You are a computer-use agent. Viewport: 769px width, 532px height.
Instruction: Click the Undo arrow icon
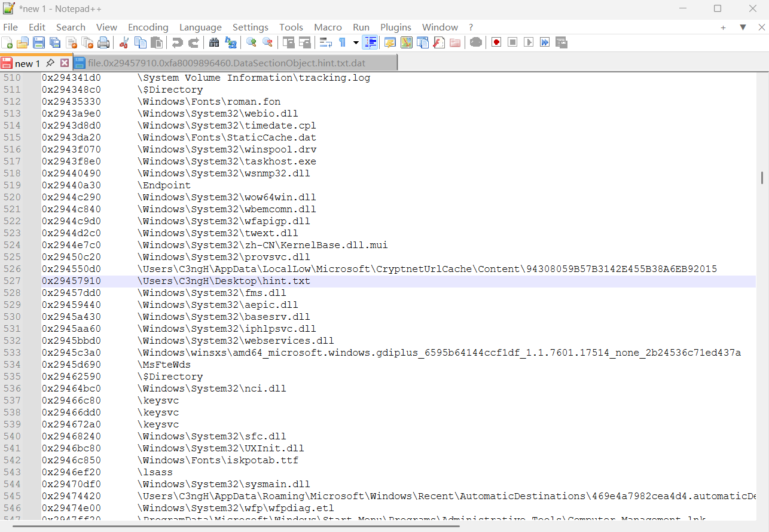tap(177, 42)
